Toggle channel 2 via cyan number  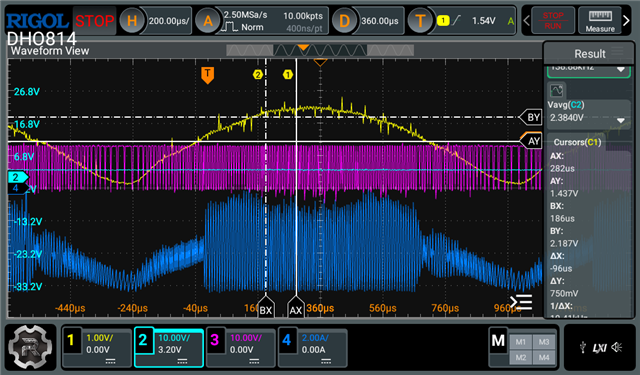click(143, 339)
